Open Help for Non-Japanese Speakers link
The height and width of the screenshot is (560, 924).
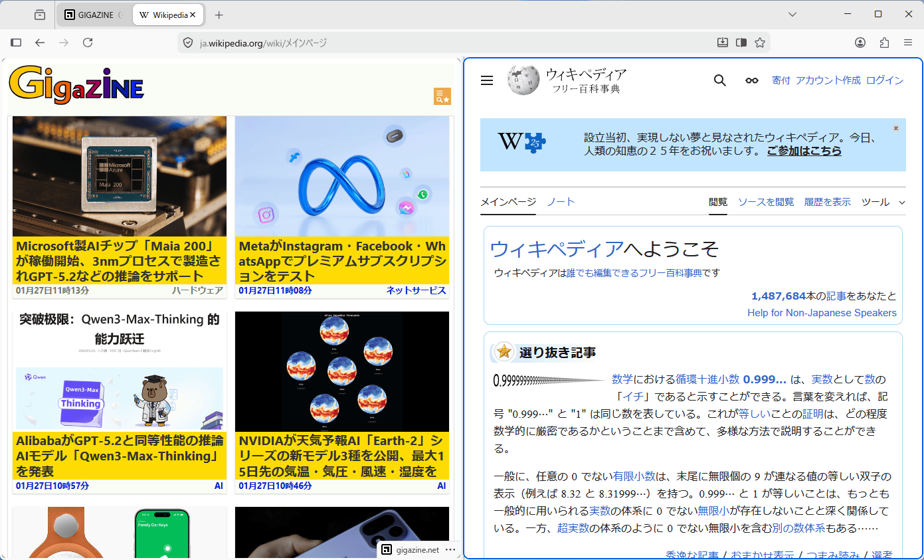click(x=822, y=313)
